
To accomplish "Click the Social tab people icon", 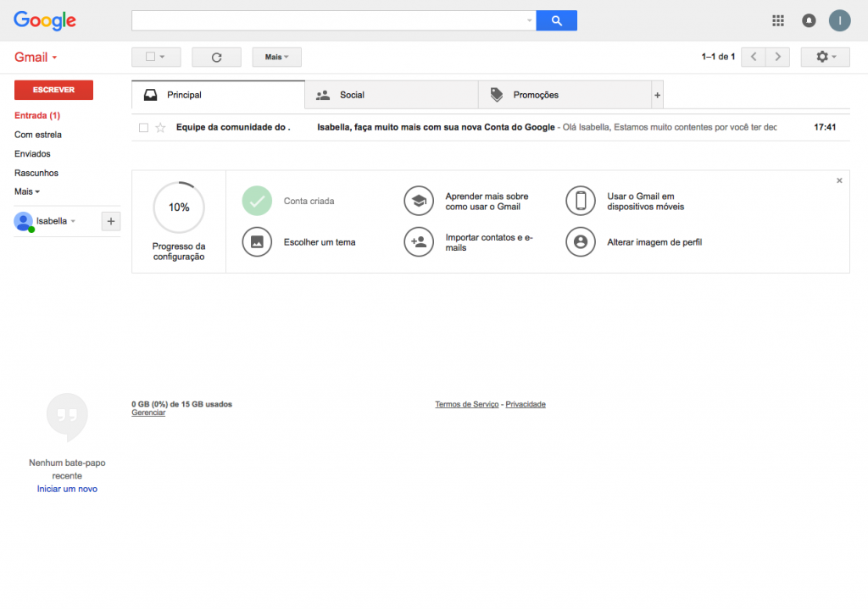I will 323,95.
